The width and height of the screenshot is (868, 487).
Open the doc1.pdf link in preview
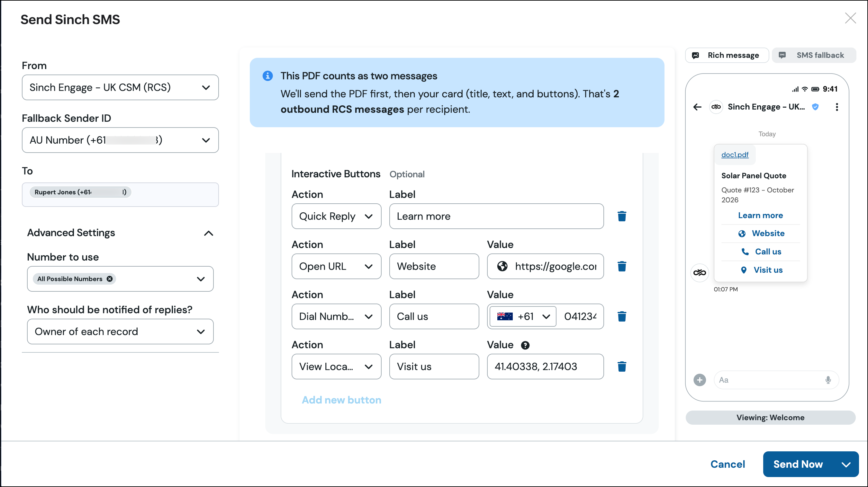(735, 155)
